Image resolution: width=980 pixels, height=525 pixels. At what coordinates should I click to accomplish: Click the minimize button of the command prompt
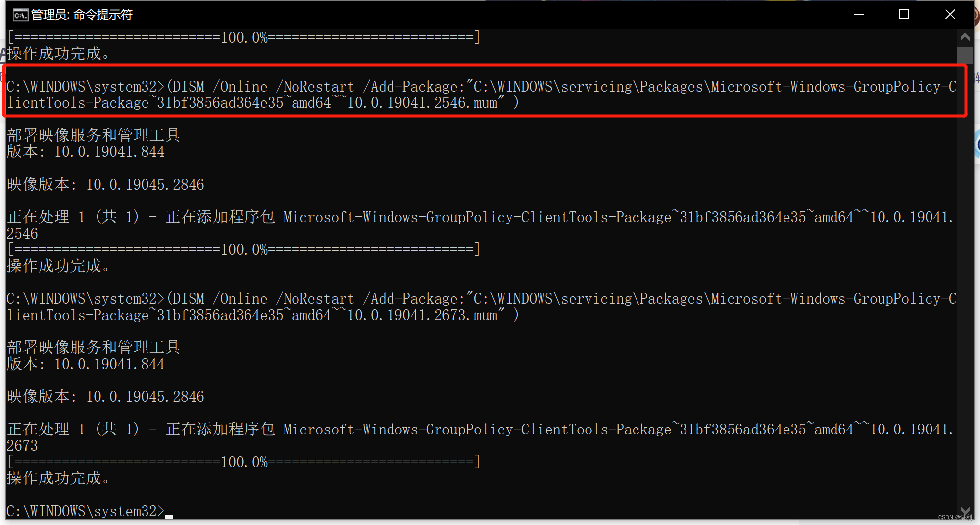[859, 15]
